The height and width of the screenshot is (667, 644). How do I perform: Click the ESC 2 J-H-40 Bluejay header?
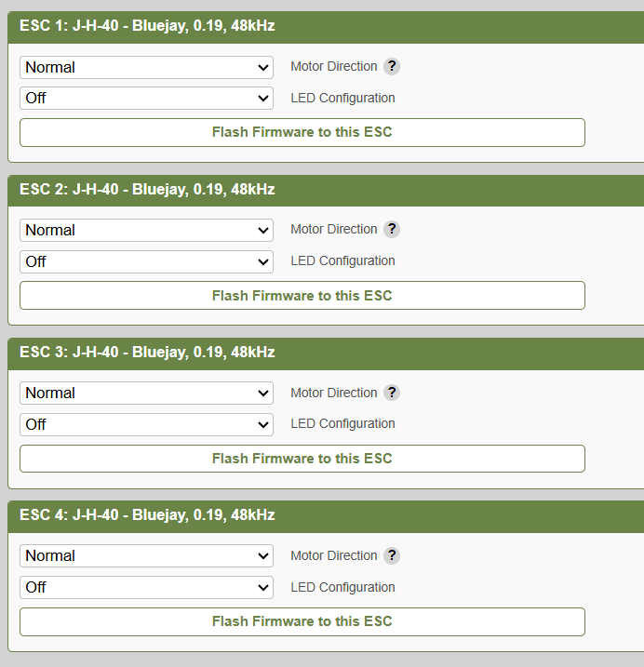(147, 190)
